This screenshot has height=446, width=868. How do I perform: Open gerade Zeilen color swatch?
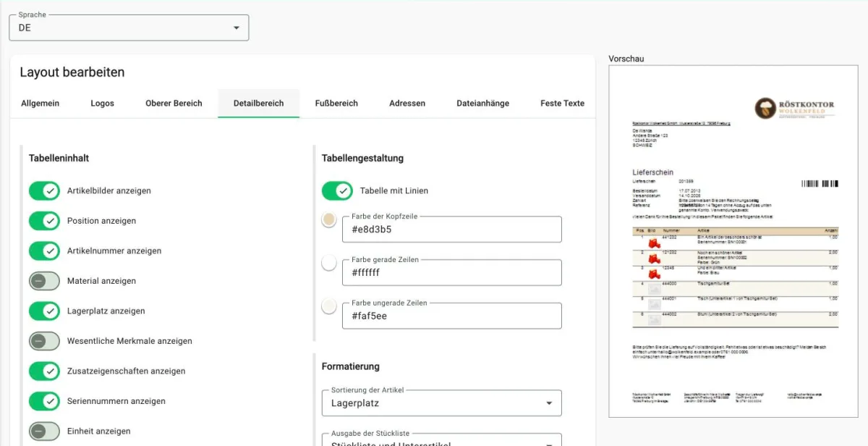tap(329, 263)
